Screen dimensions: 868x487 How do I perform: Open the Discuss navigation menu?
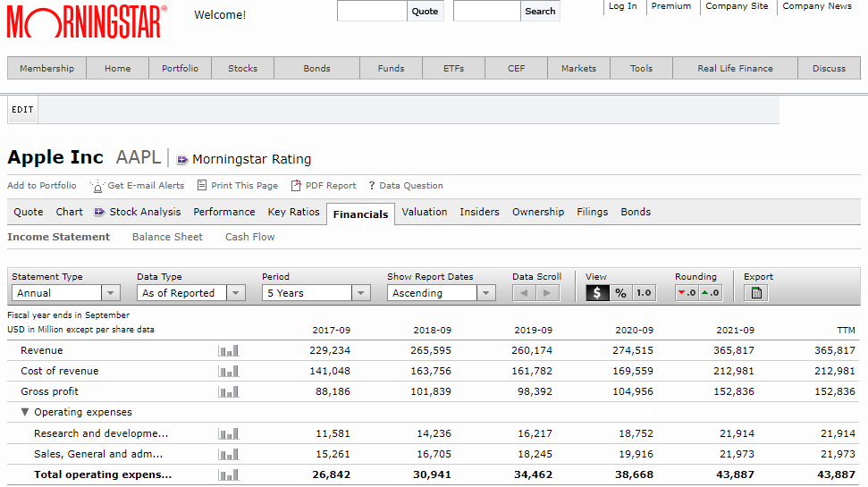point(829,68)
